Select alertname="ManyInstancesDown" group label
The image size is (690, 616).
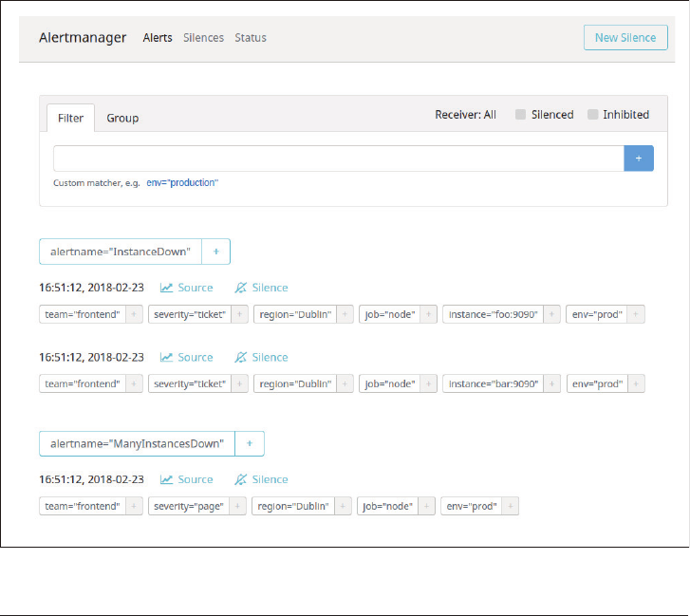(138, 443)
